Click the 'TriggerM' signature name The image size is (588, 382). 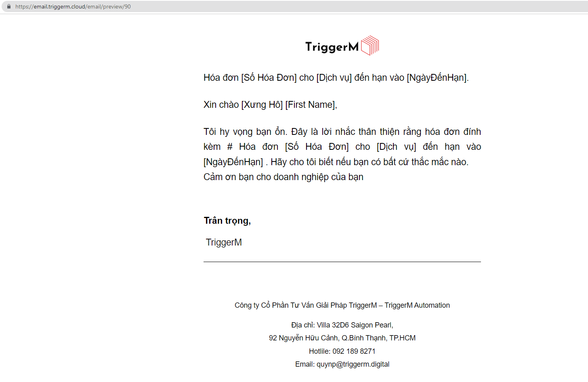point(224,242)
